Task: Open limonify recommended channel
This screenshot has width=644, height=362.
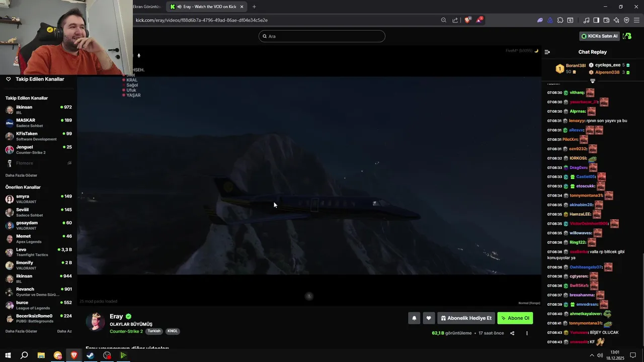Action: 39,265
